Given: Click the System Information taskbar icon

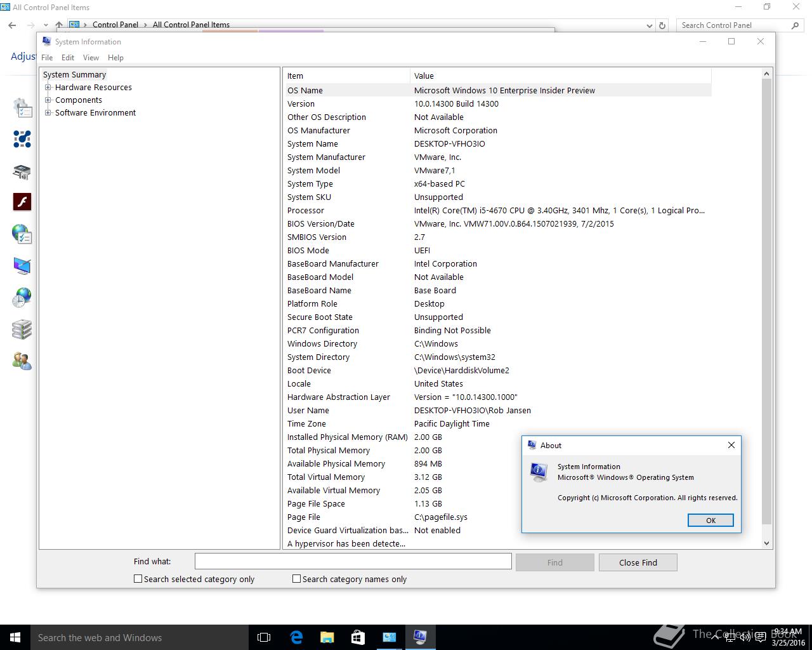Looking at the screenshot, I should 420,637.
